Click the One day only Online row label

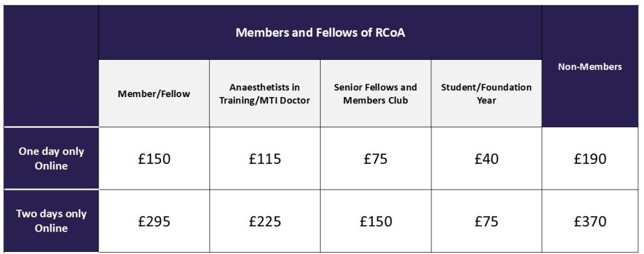tap(52, 158)
